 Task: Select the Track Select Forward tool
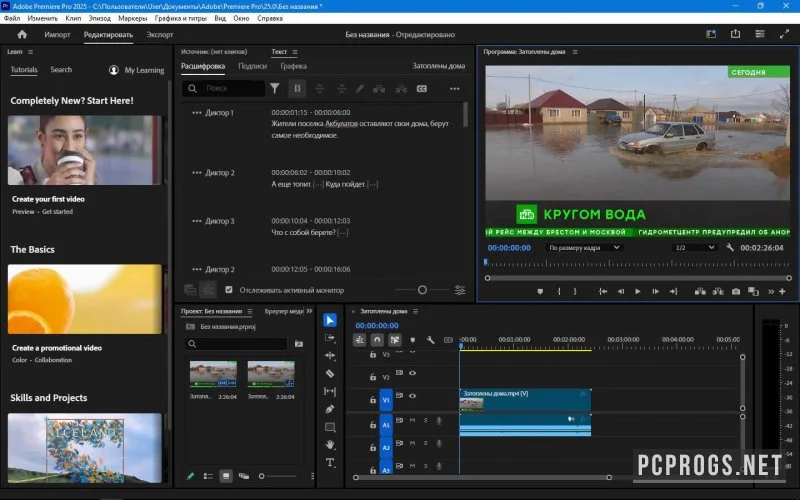click(330, 338)
